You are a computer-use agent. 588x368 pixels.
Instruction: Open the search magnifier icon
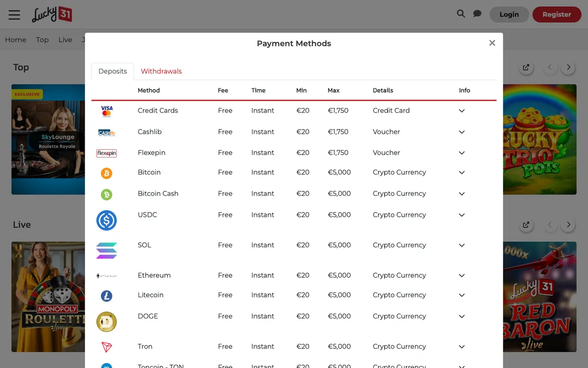[461, 14]
